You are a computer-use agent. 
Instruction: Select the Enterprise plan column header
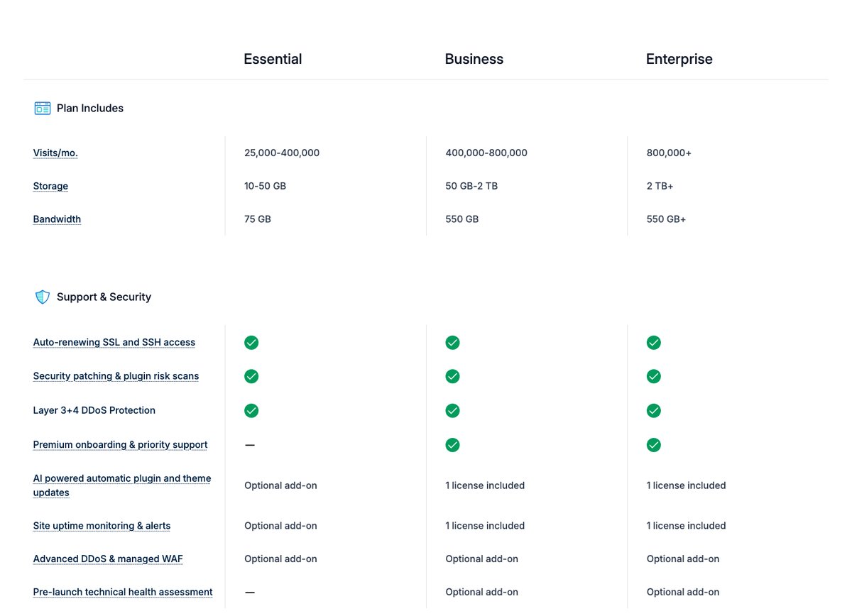[x=679, y=59]
